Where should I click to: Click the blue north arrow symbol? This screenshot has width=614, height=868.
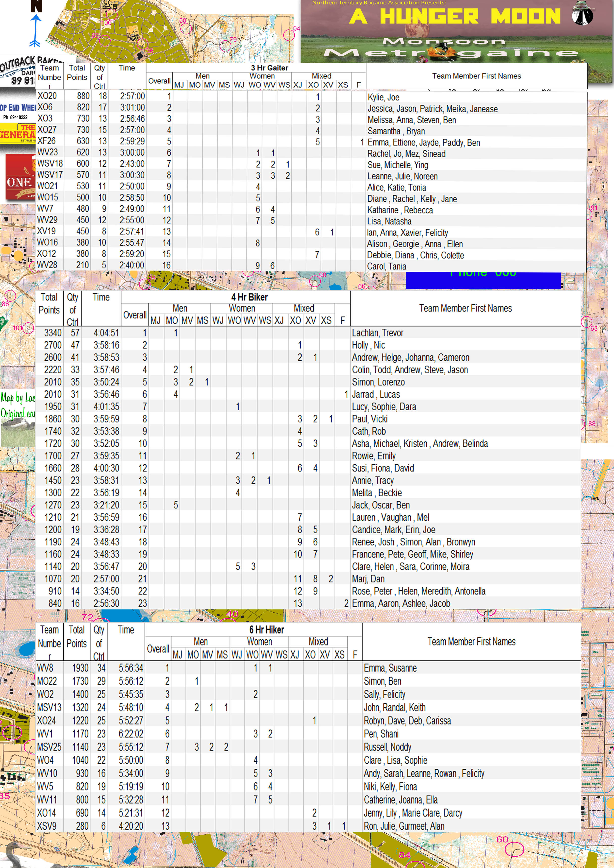click(x=35, y=30)
